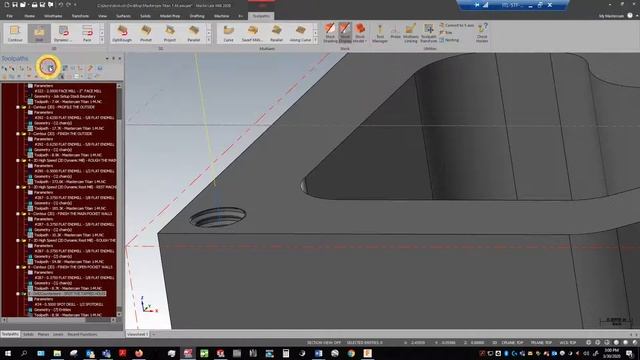
Task: Select the 2.0000 FACE MILL tool row
Action: pos(67,91)
